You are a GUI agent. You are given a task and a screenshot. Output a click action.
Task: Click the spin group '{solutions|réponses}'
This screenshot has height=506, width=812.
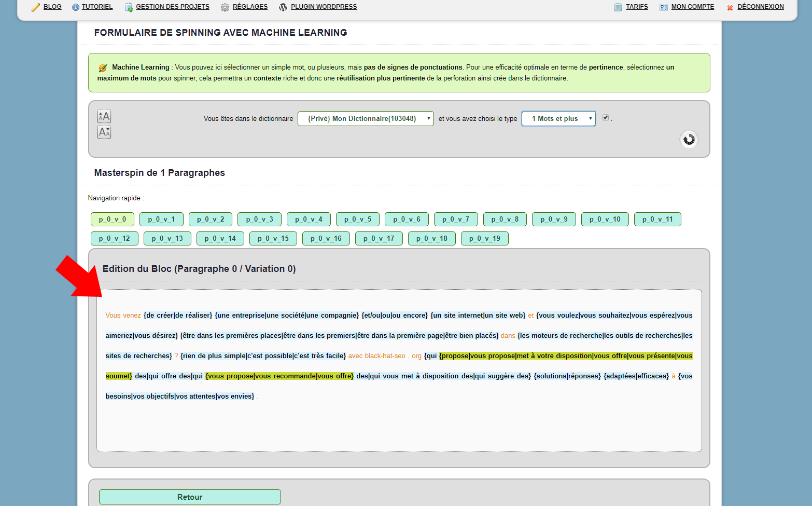coord(567,376)
